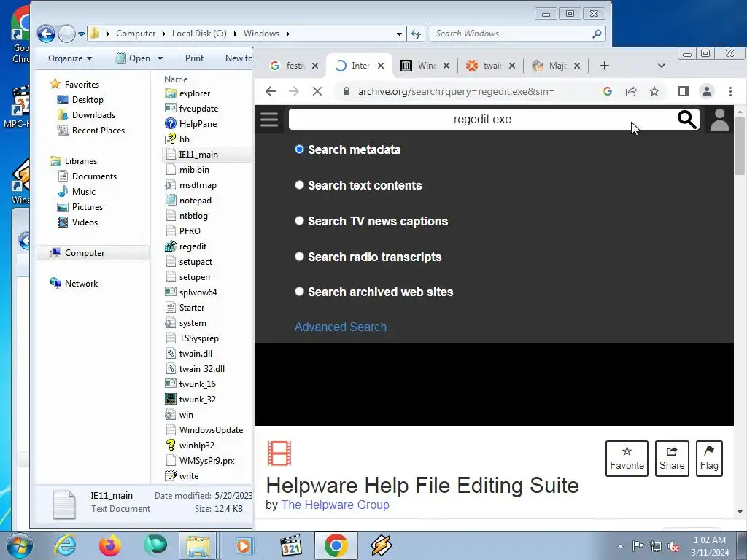Expand the Open button dropdown arrow
This screenshot has width=747, height=560.
click(x=160, y=58)
